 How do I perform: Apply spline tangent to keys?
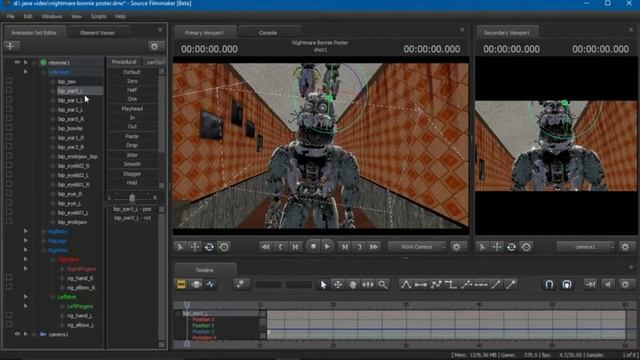click(406, 284)
